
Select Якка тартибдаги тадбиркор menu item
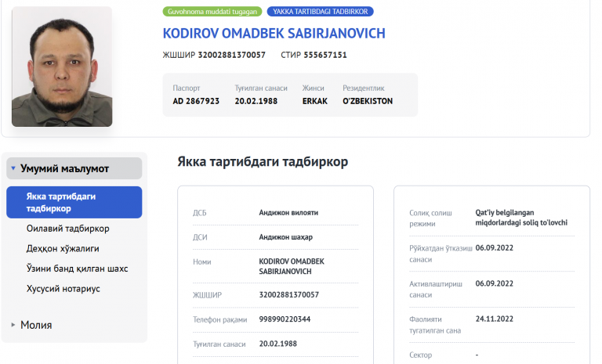coord(74,203)
